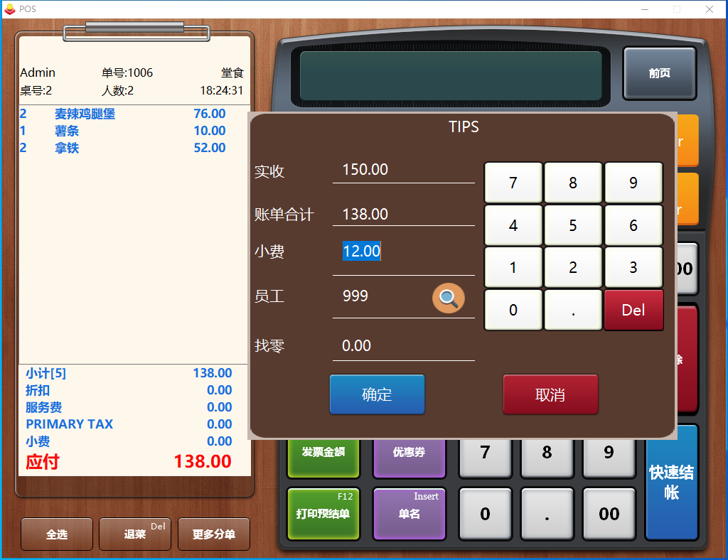The width and height of the screenshot is (728, 560).
Task: Click 取消 to cancel the tip dialog
Action: (550, 394)
